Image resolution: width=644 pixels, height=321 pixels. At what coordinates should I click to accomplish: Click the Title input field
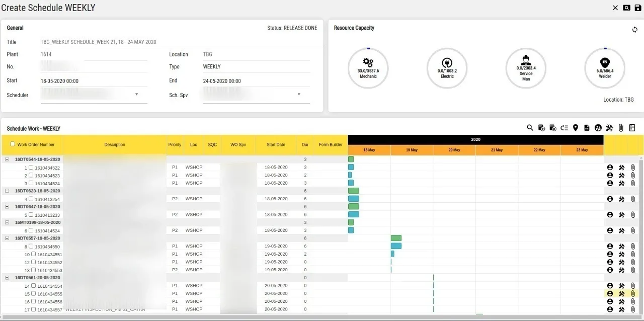tap(181, 42)
